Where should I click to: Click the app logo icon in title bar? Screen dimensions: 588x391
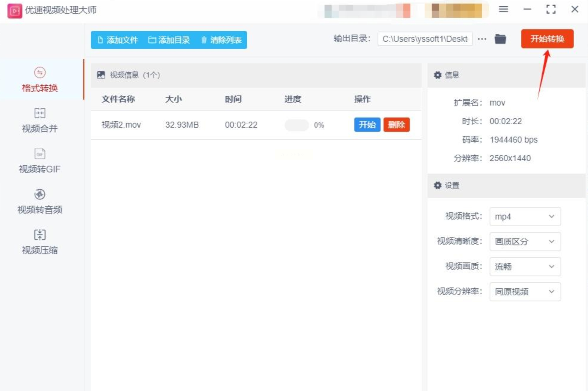click(x=15, y=10)
